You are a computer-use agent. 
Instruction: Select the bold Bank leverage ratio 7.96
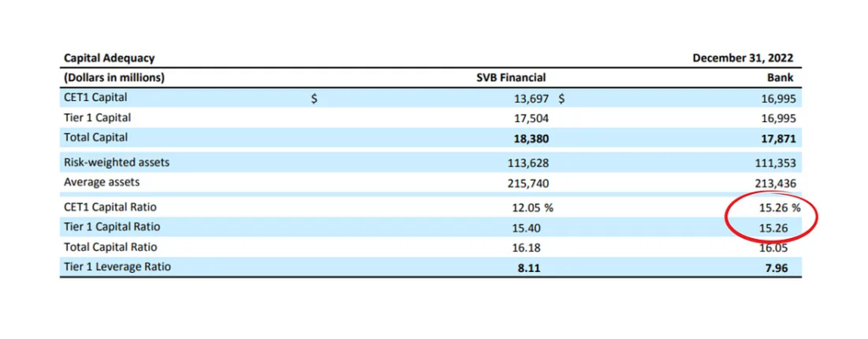776,269
